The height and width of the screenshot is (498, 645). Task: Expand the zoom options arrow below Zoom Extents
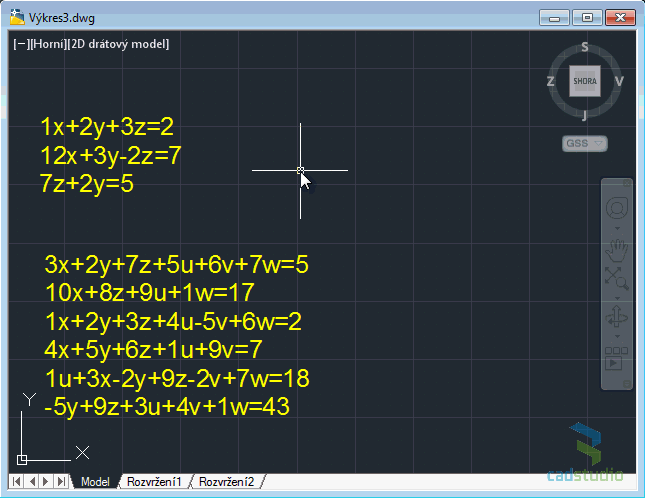tap(617, 298)
